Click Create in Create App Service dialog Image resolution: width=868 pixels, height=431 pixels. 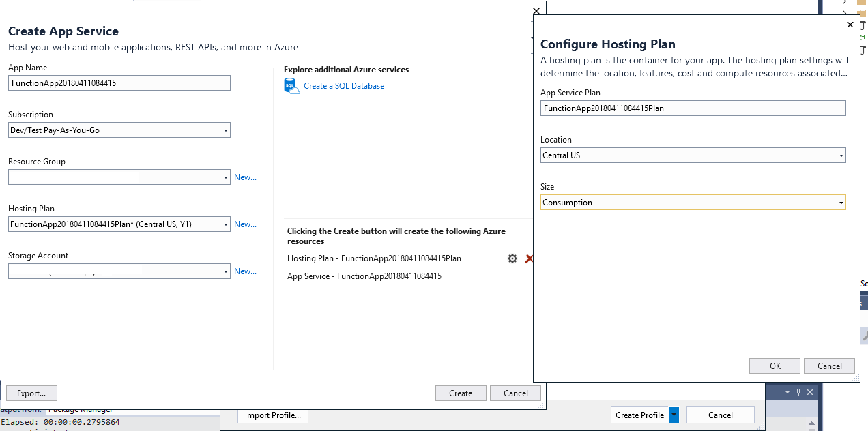(461, 393)
